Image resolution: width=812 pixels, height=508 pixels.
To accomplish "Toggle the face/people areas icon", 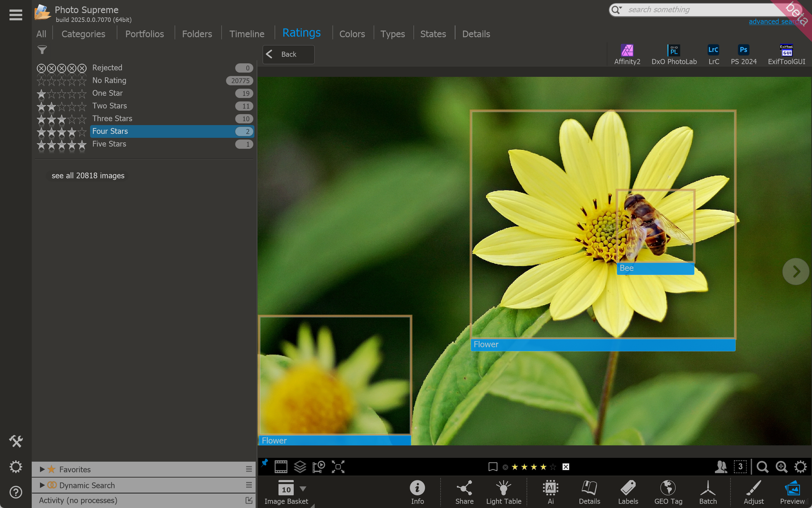I will tap(721, 467).
